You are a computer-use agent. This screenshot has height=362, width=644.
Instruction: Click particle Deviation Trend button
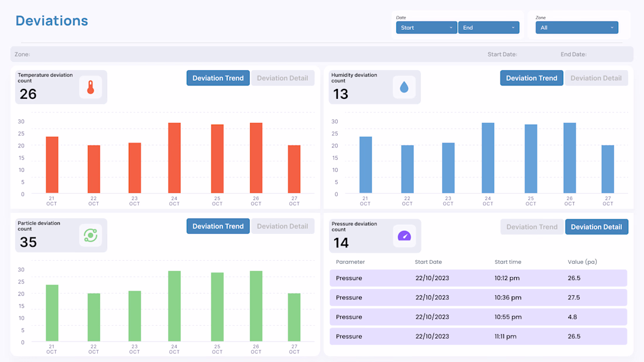(218, 226)
